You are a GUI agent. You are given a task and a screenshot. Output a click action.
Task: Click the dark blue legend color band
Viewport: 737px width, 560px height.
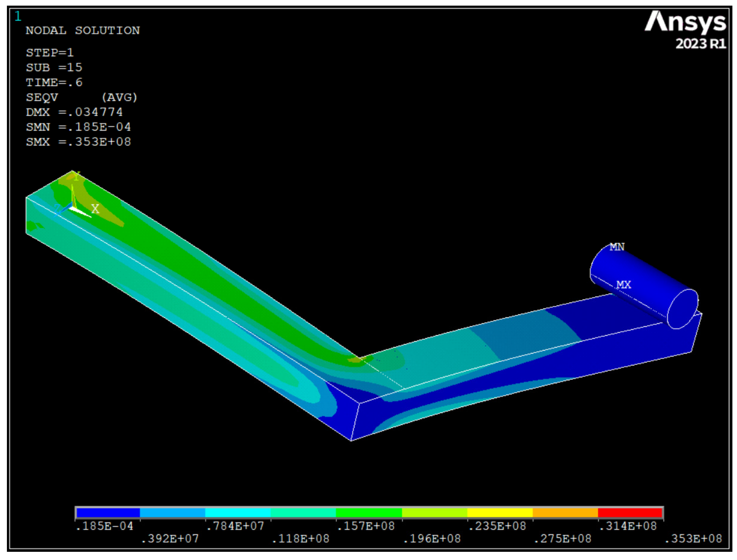[108, 513]
